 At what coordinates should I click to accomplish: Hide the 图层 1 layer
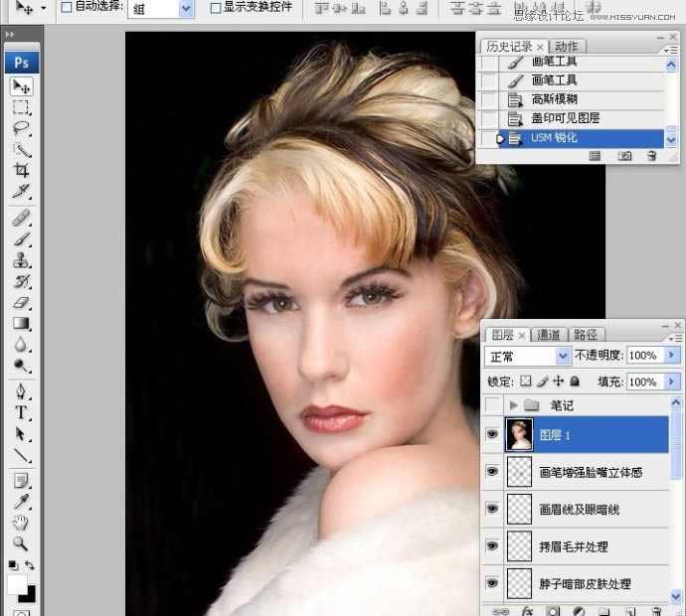point(491,434)
